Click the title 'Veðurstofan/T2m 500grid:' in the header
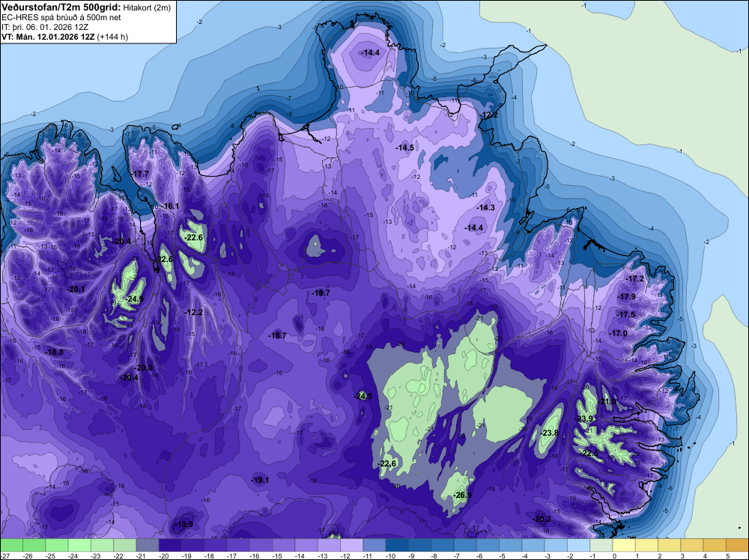Screen dimensions: 749x560 [x=61, y=7]
